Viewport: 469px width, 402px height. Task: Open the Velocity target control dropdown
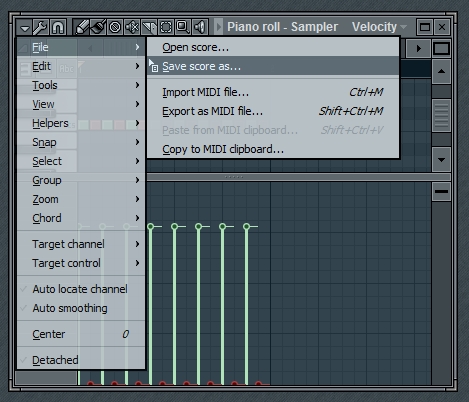click(379, 27)
